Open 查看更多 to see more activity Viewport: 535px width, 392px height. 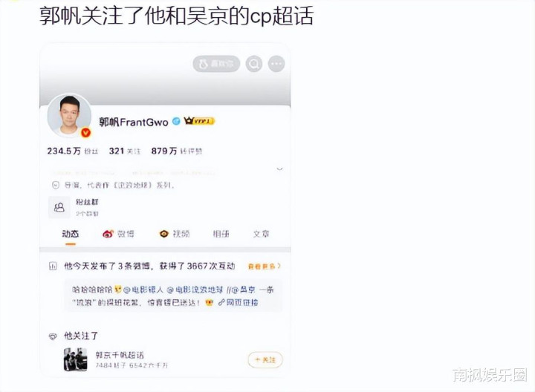tap(265, 267)
